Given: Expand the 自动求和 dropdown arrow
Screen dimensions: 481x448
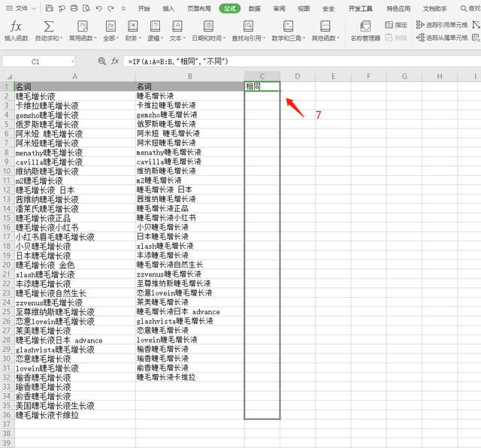Looking at the screenshot, I should [62, 38].
